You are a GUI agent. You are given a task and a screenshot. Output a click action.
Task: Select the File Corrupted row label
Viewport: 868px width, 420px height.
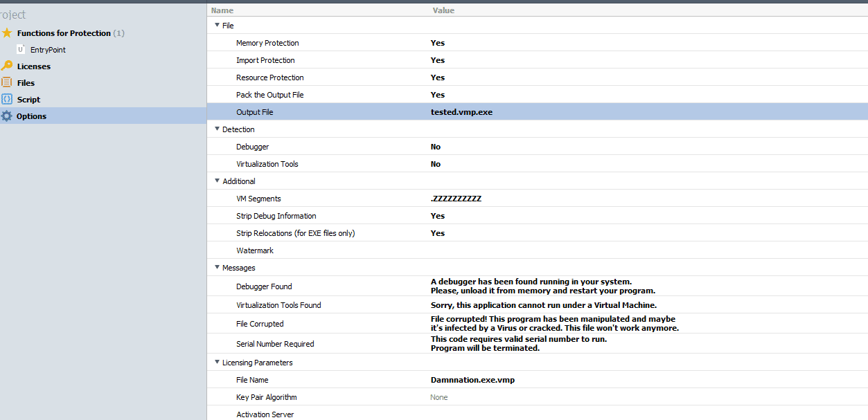pos(260,324)
